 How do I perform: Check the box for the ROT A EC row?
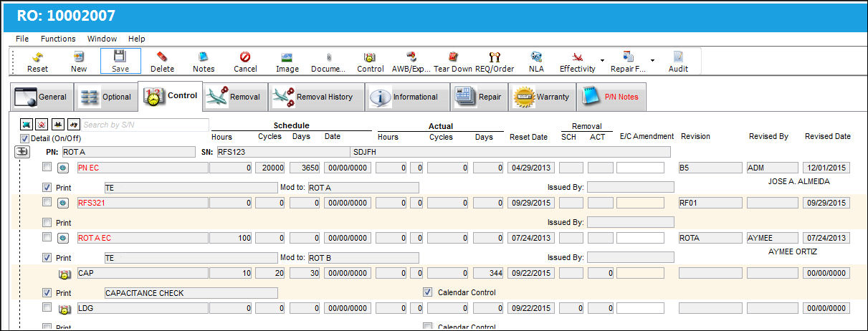point(47,237)
